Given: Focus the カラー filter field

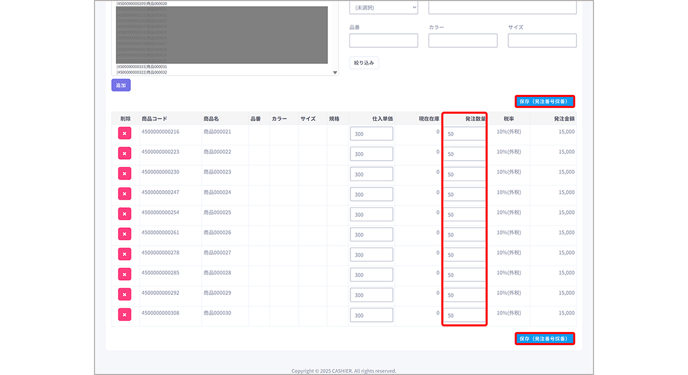Looking at the screenshot, I should pyautogui.click(x=463, y=40).
